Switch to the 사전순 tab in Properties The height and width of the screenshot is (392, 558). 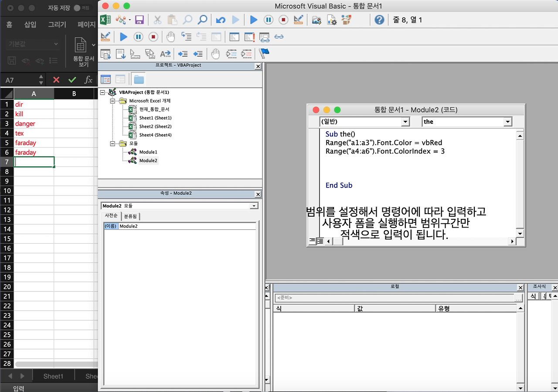tap(111, 216)
